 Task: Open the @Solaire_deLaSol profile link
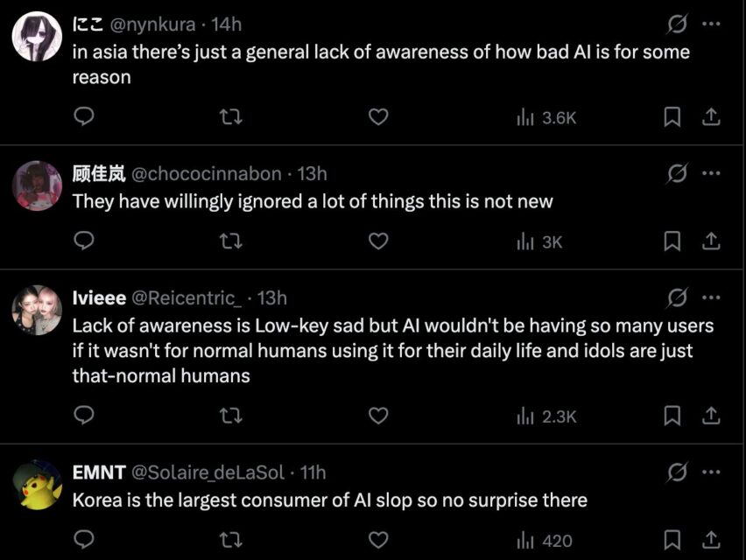[x=208, y=472]
